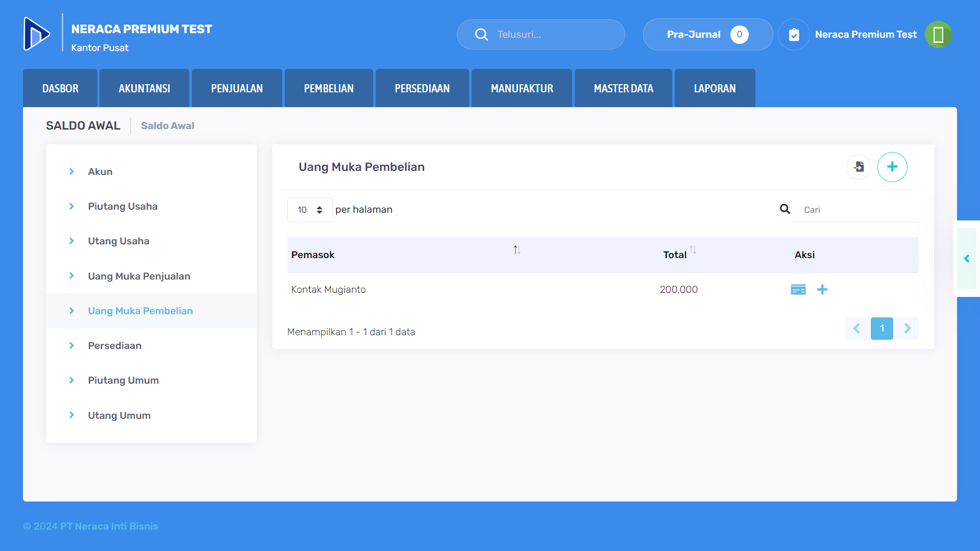Expand Piutang Usaha chevron

coord(71,207)
